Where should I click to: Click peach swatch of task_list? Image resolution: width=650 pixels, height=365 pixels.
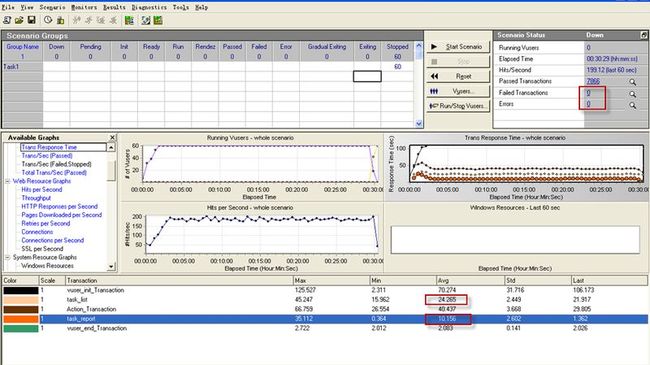(21, 300)
